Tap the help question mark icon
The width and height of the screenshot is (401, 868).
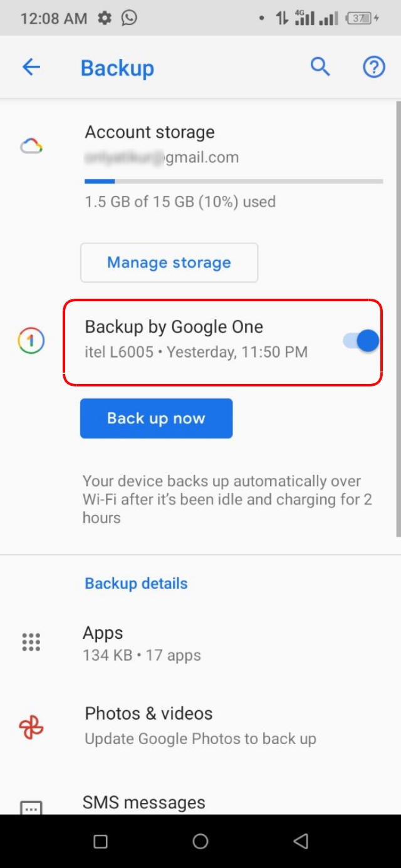(x=373, y=66)
